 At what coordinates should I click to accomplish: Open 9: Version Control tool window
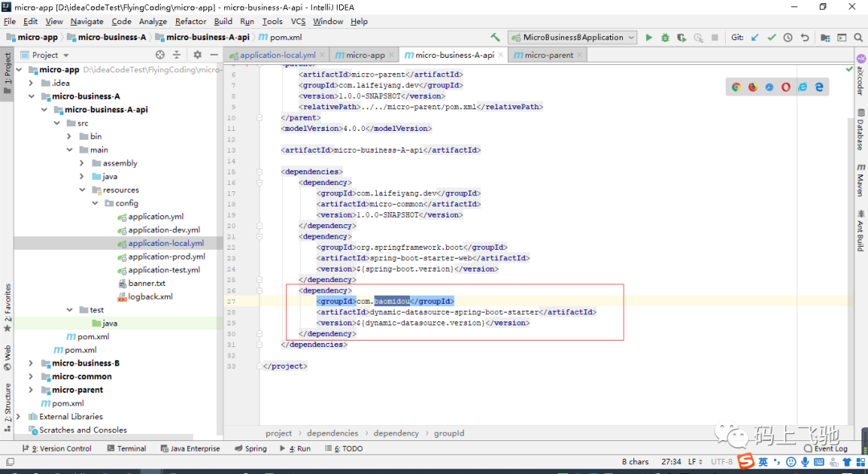(x=56, y=448)
